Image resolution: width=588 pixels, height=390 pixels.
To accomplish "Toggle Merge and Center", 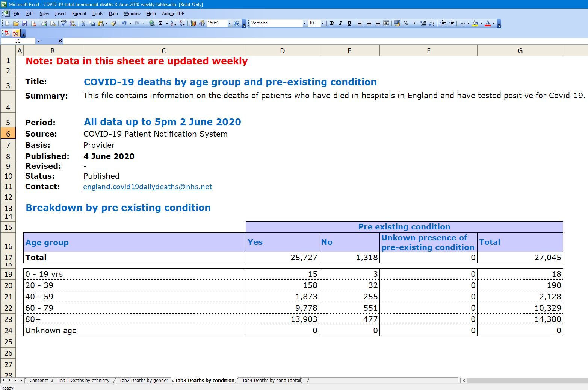I will point(386,23).
